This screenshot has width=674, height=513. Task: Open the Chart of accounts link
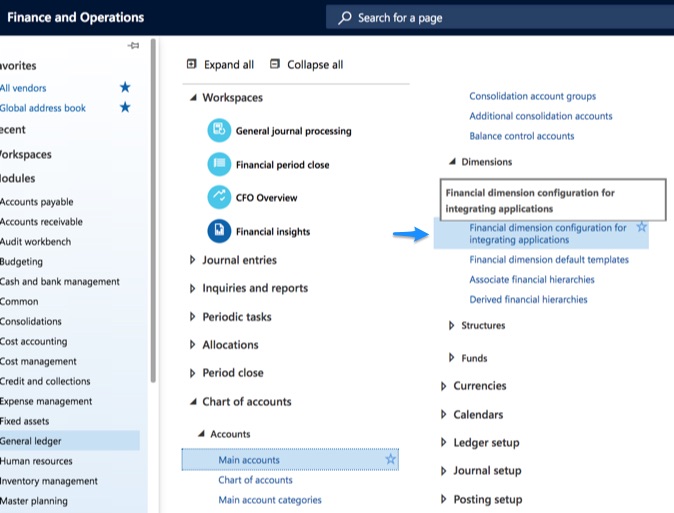pyautogui.click(x=255, y=479)
